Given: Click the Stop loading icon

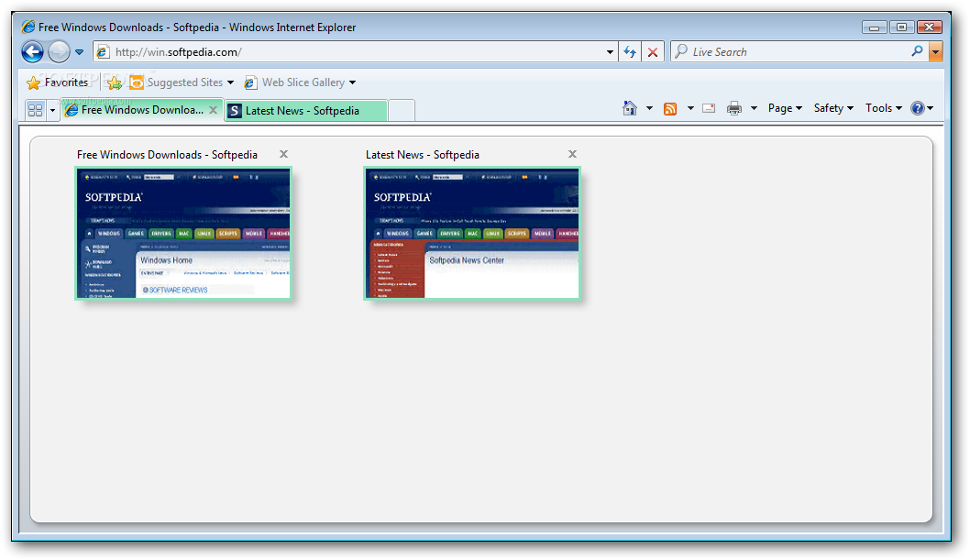Looking at the screenshot, I should (653, 52).
